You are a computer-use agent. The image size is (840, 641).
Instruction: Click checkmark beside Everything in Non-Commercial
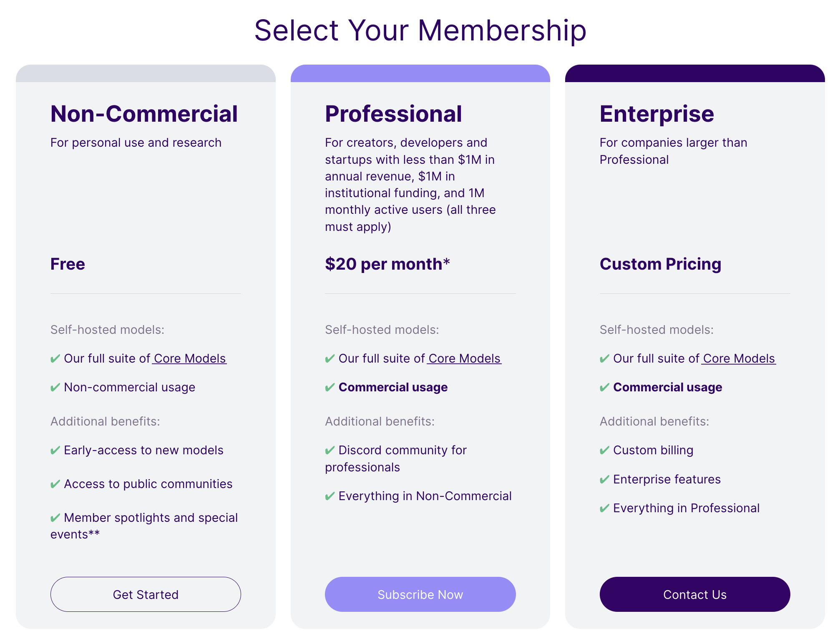tap(330, 496)
